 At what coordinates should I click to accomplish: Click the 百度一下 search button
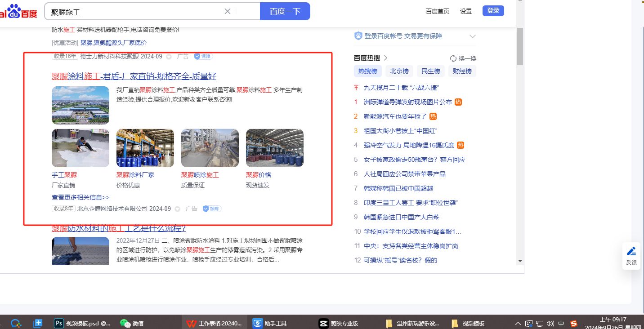(285, 11)
